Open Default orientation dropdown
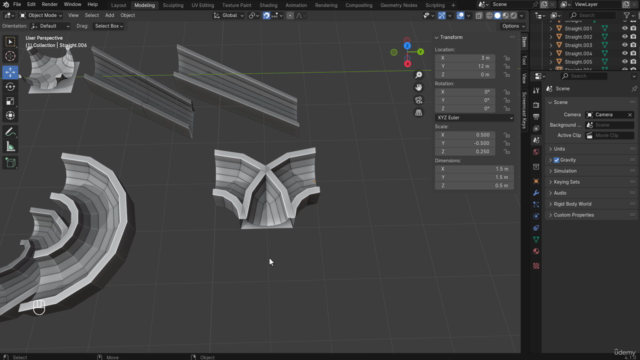 coord(51,26)
